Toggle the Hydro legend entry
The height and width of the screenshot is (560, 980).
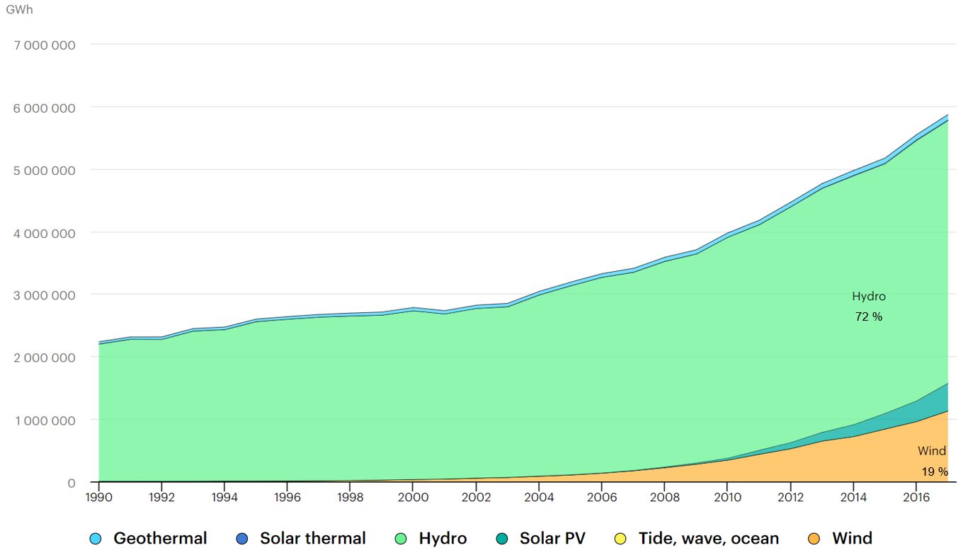point(431,538)
